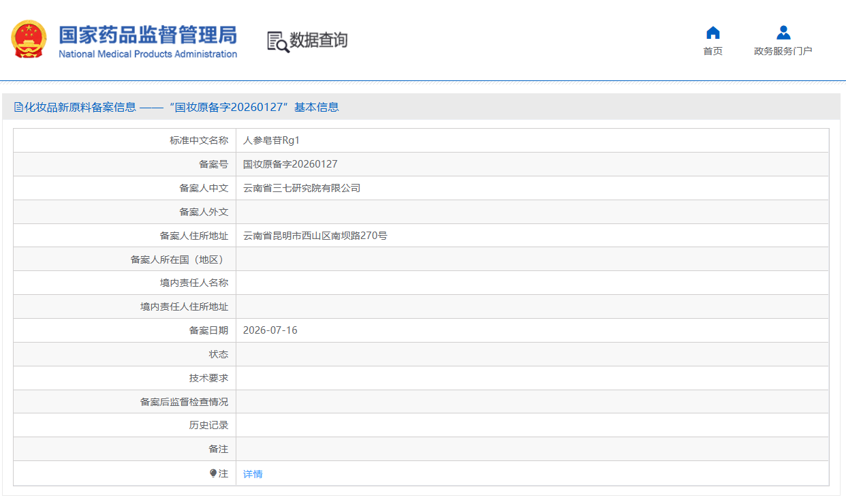Image resolution: width=846 pixels, height=504 pixels.
Task: Click the 数据查询 search document icon
Action: coord(278,42)
